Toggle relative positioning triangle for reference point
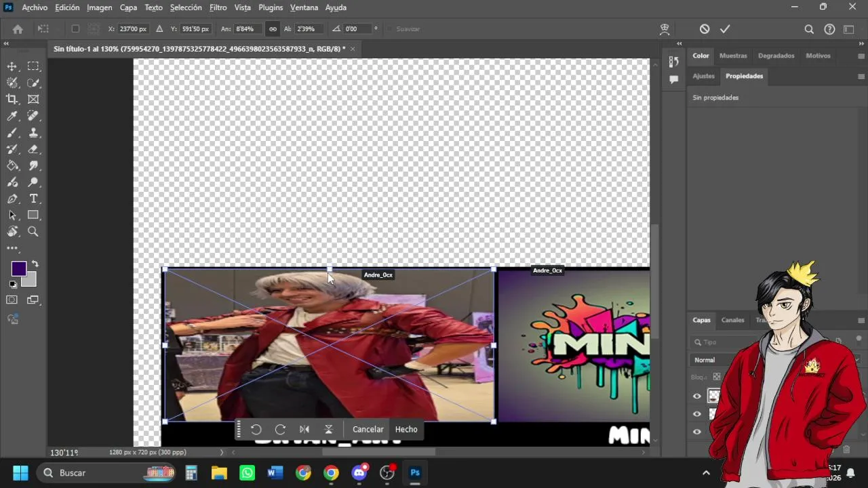Image resolution: width=868 pixels, height=488 pixels. tap(159, 29)
